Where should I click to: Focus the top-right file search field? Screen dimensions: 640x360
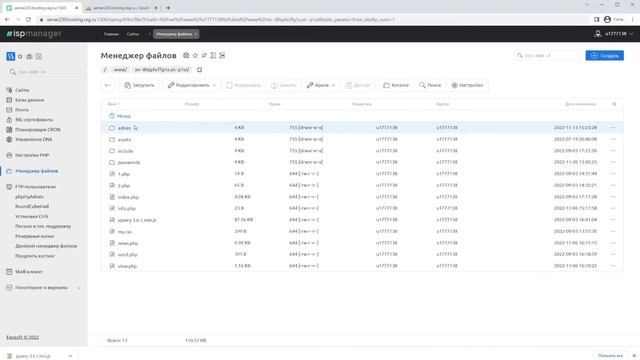tap(547, 56)
